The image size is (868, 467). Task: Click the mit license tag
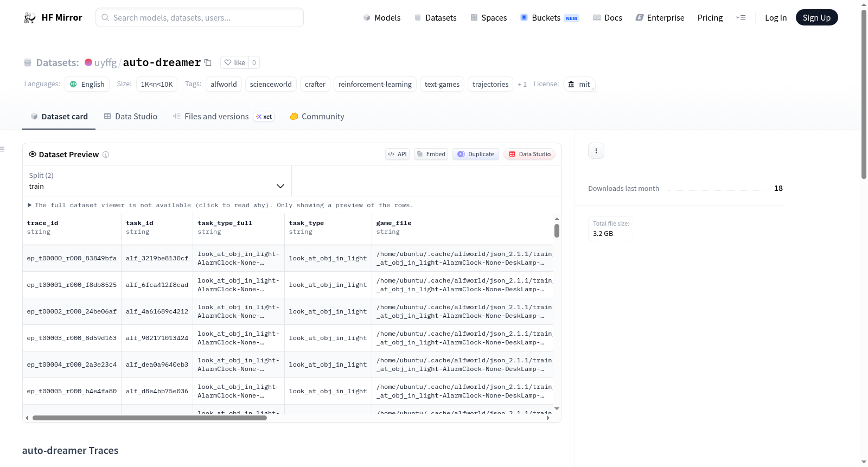(579, 84)
